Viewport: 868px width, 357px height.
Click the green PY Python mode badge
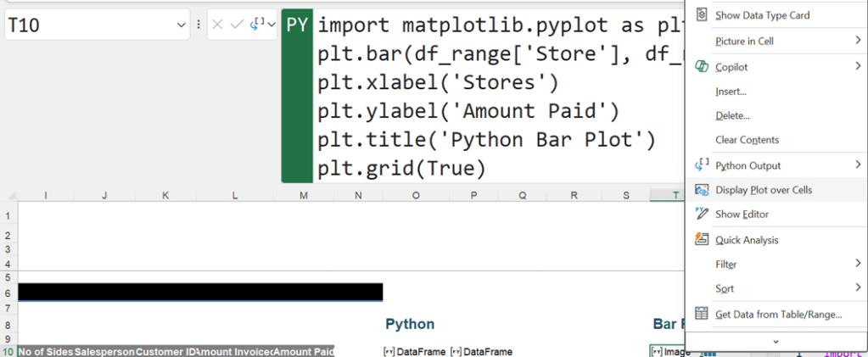[x=297, y=25]
